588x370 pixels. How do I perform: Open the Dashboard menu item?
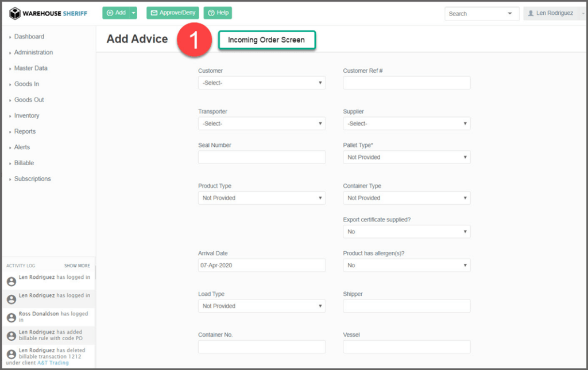[x=29, y=37]
